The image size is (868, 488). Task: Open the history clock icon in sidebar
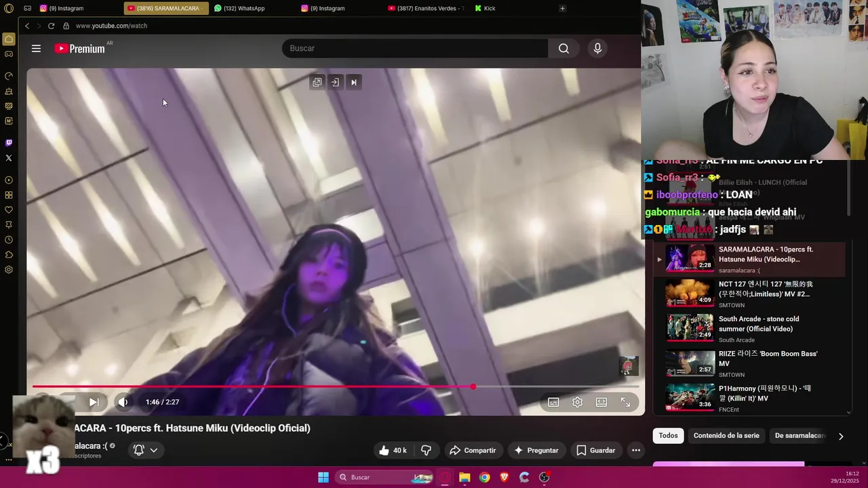pyautogui.click(x=9, y=240)
